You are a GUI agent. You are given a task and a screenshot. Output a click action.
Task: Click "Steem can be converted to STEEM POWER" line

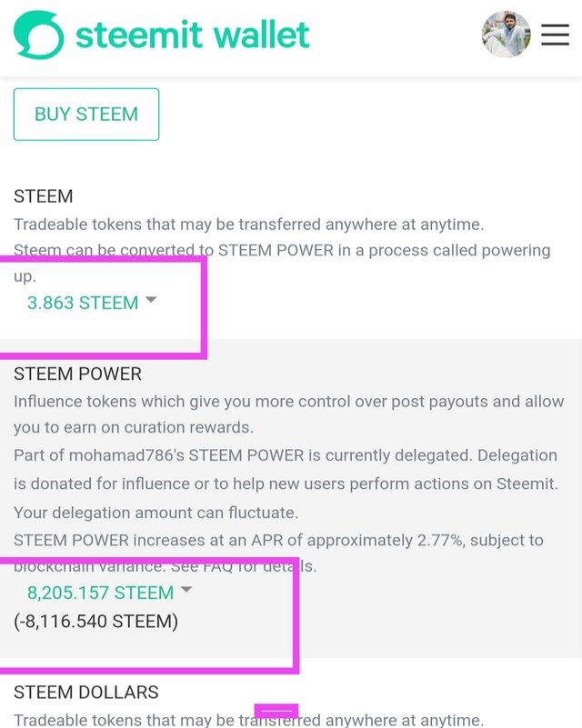282,251
